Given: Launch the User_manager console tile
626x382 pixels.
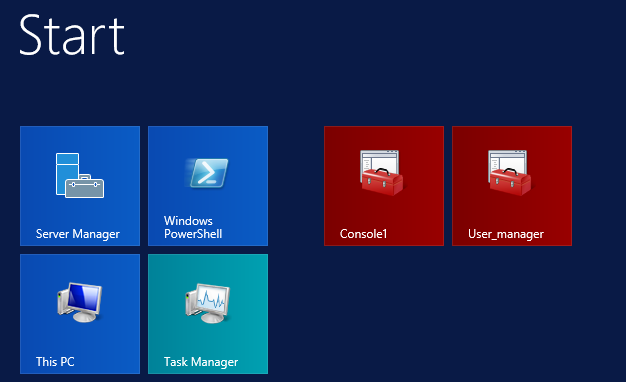Looking at the screenshot, I should point(512,186).
